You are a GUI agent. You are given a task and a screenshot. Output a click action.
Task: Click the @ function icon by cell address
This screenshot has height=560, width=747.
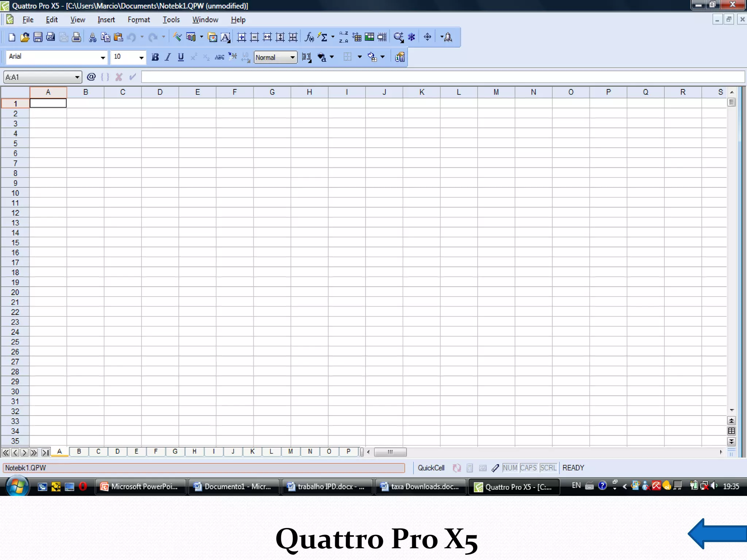click(91, 77)
